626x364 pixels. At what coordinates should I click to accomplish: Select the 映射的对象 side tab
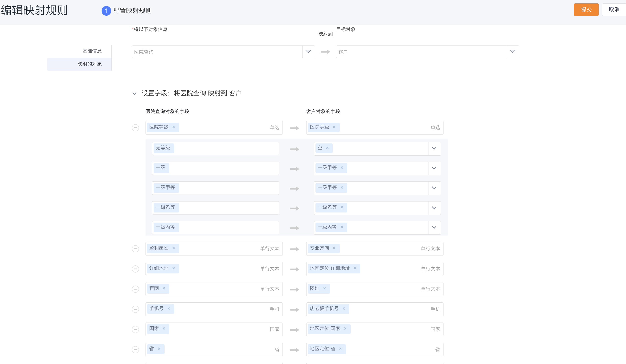coord(89,64)
